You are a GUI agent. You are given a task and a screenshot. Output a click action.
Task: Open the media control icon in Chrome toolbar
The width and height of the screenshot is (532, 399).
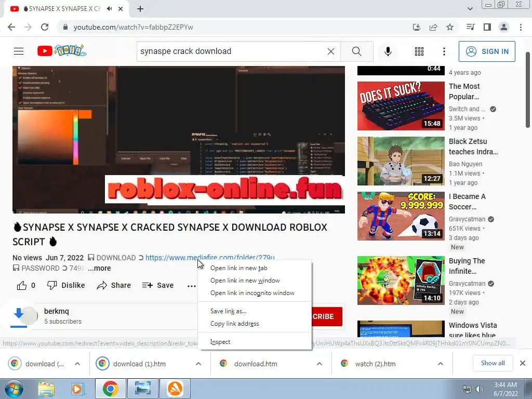click(470, 27)
